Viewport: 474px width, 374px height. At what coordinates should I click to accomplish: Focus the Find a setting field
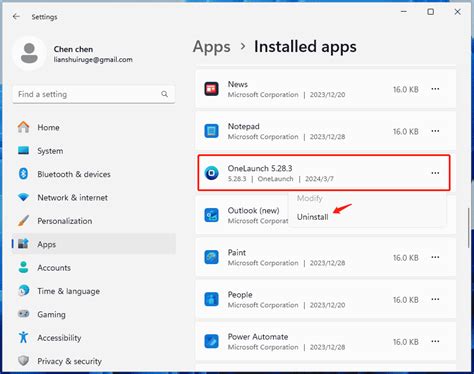pyautogui.click(x=94, y=94)
